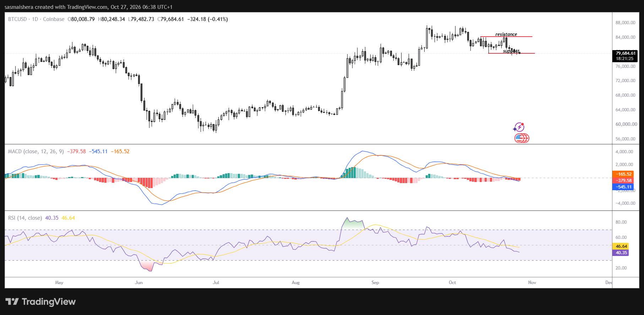Click the RSI 80.00 axis label
This screenshot has height=315, width=644.
(x=621, y=222)
